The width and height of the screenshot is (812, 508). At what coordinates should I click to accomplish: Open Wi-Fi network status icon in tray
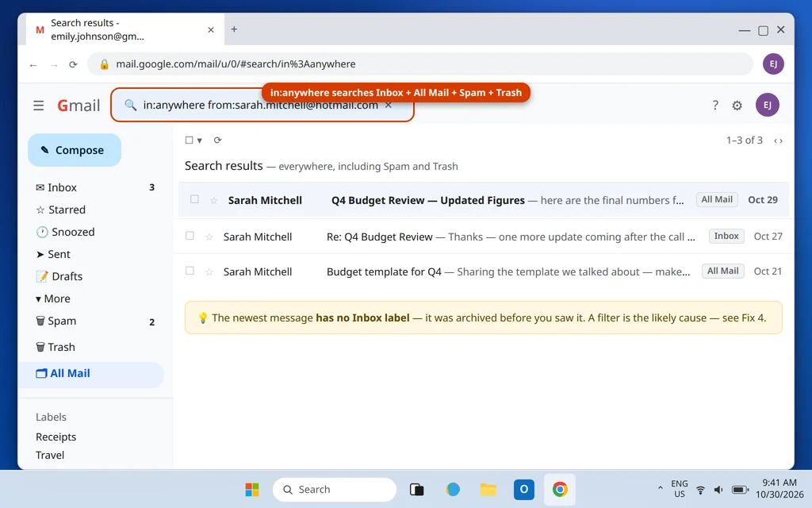click(x=700, y=490)
